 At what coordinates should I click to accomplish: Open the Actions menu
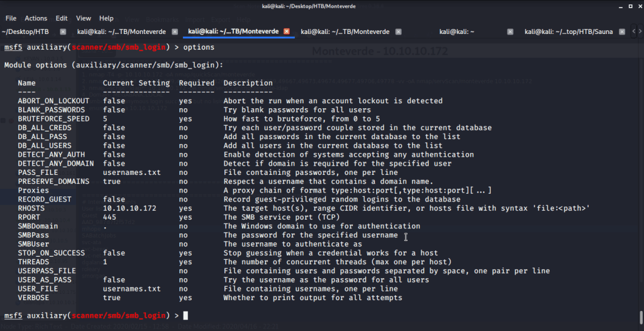point(36,18)
